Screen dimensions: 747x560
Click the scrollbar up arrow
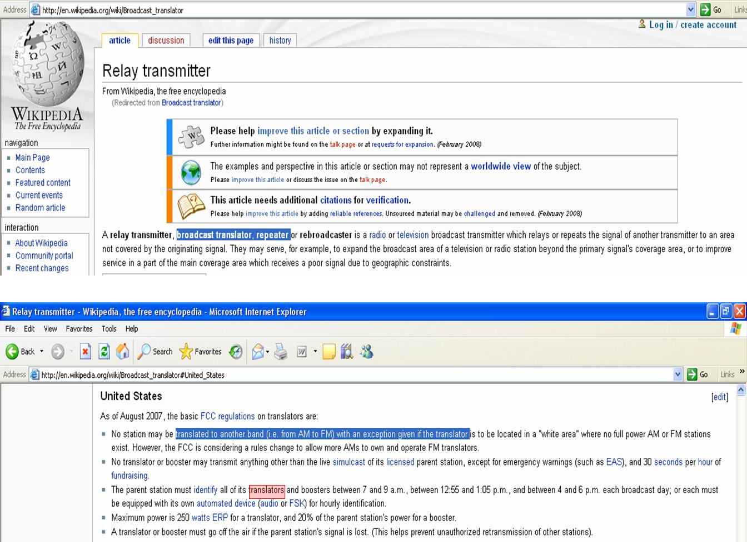point(740,391)
